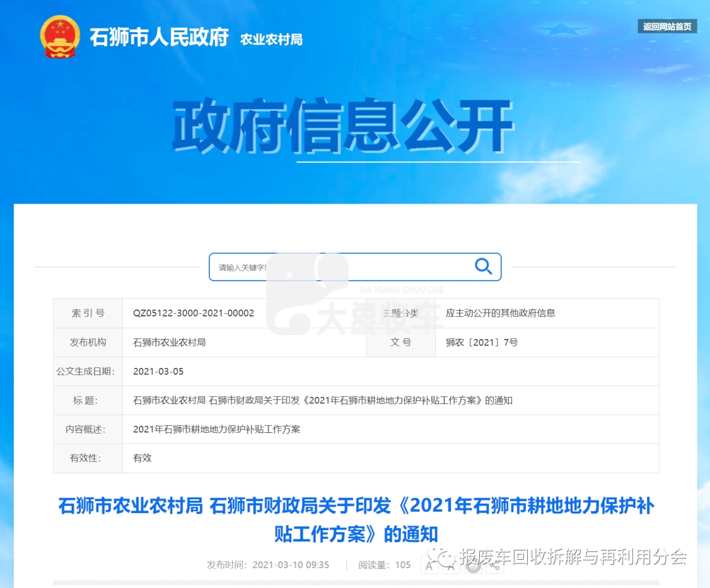Viewport: 710px width, 588px height.
Task: Increase article font size with larger A icon
Action: 429,566
